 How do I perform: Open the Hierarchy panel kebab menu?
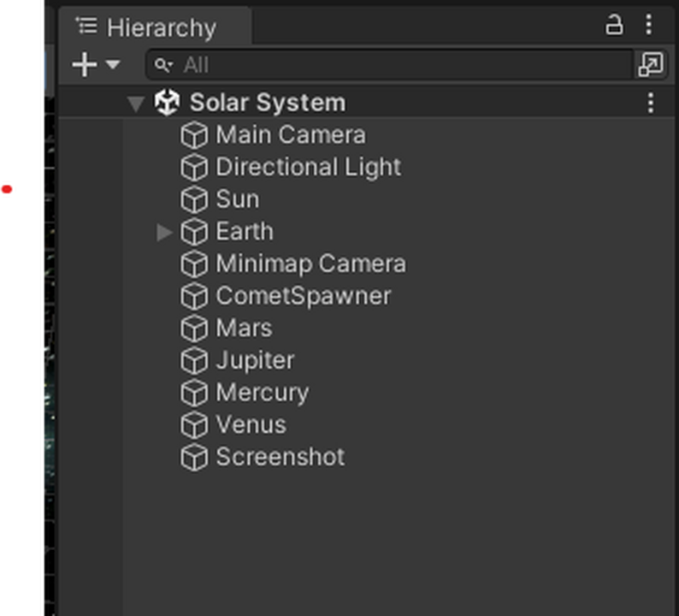tap(648, 26)
